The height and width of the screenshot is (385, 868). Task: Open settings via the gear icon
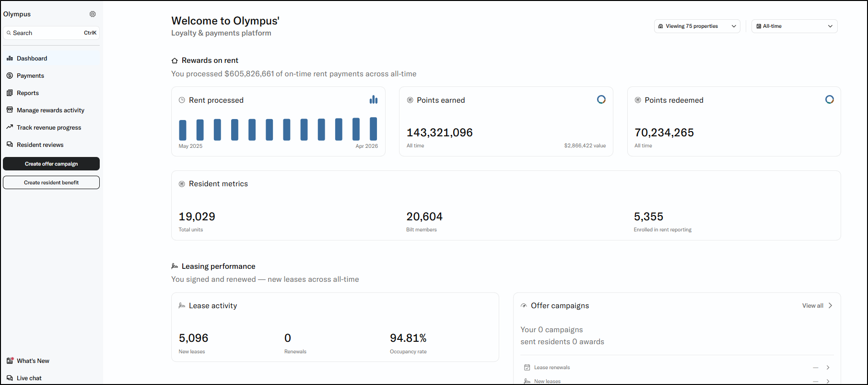coord(93,14)
